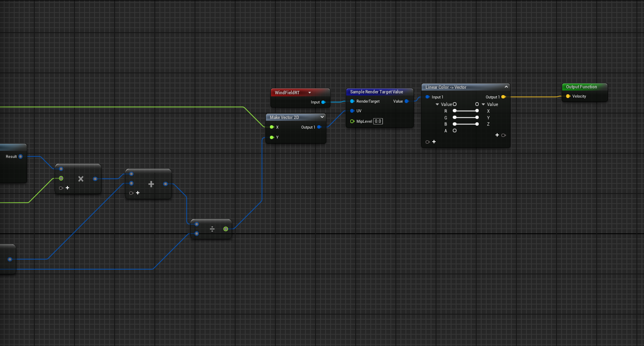
Task: Collapse the left Value group triangle
Action: (437, 104)
